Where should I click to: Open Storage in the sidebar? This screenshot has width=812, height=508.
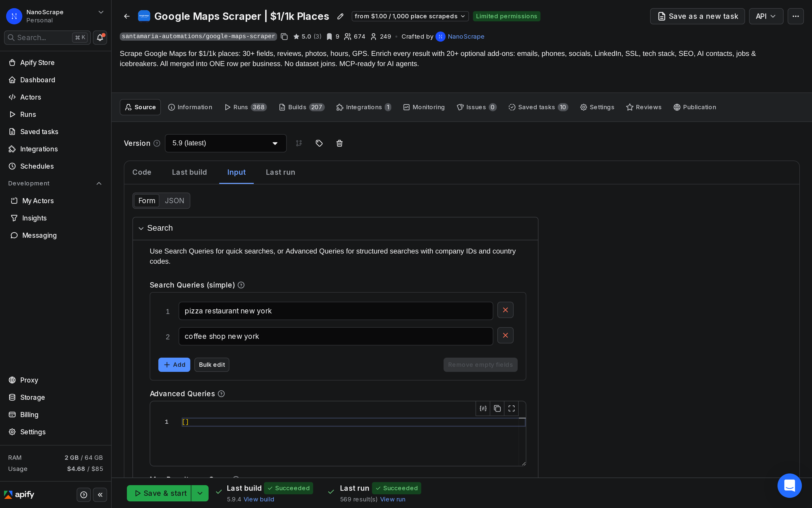click(55, 398)
